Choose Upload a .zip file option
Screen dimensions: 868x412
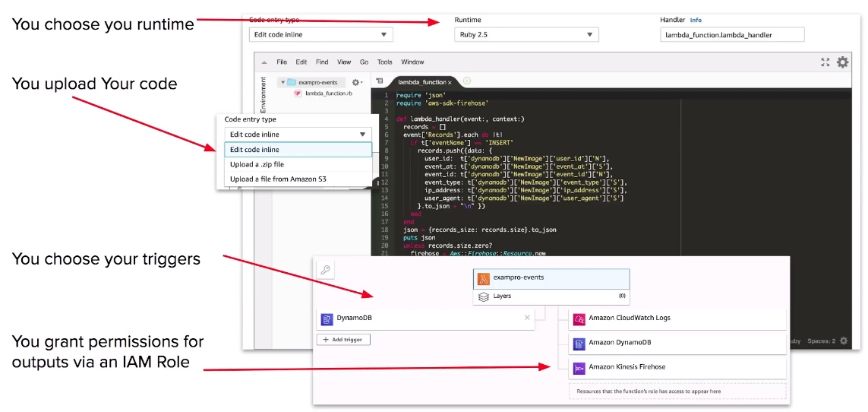(298, 164)
